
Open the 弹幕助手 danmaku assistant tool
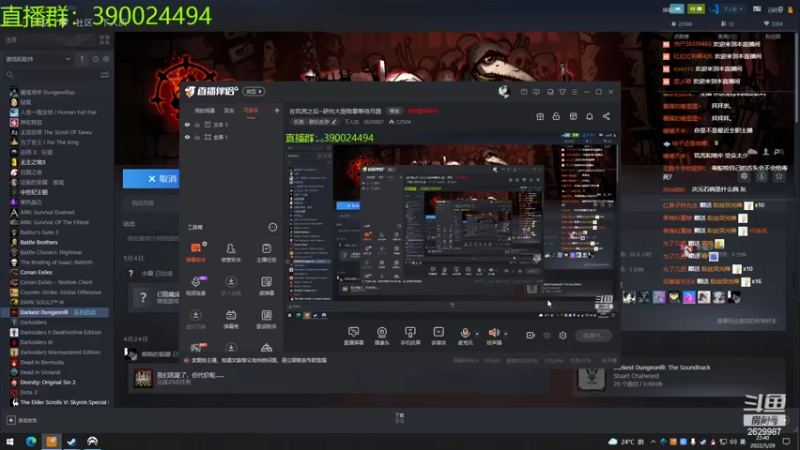click(x=196, y=252)
